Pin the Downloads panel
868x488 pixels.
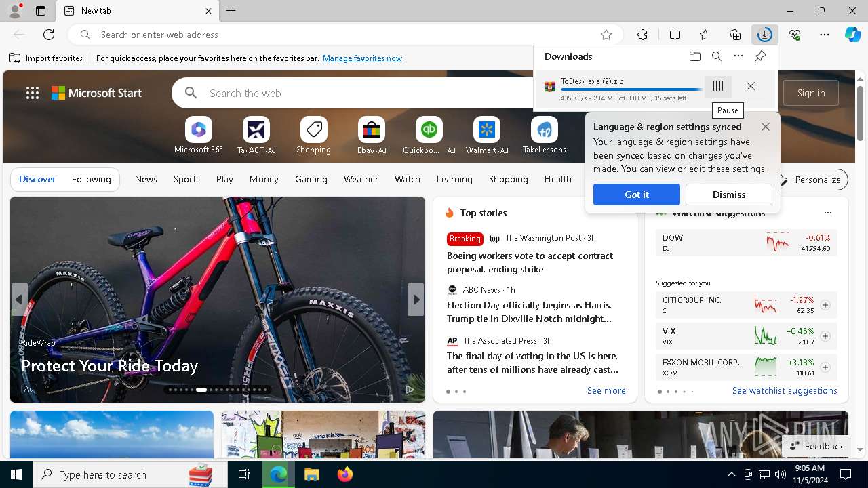pos(760,56)
